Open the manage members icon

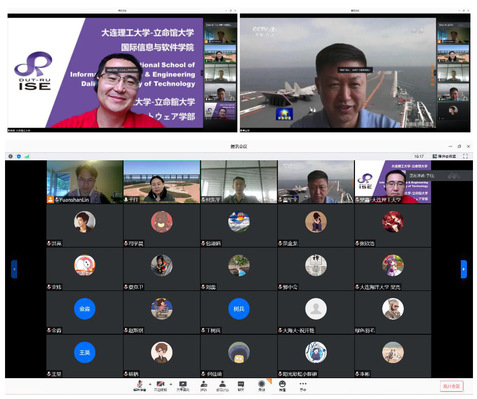pyautogui.click(x=223, y=385)
